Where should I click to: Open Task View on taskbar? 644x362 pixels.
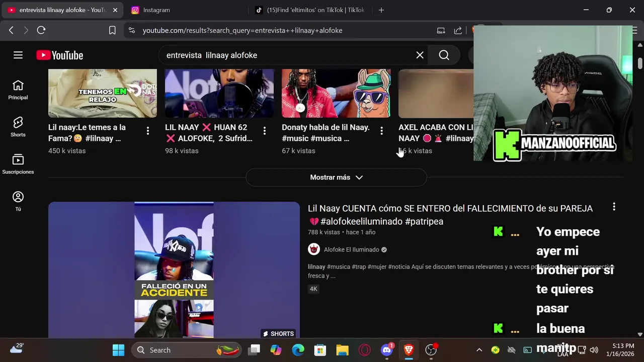255,350
